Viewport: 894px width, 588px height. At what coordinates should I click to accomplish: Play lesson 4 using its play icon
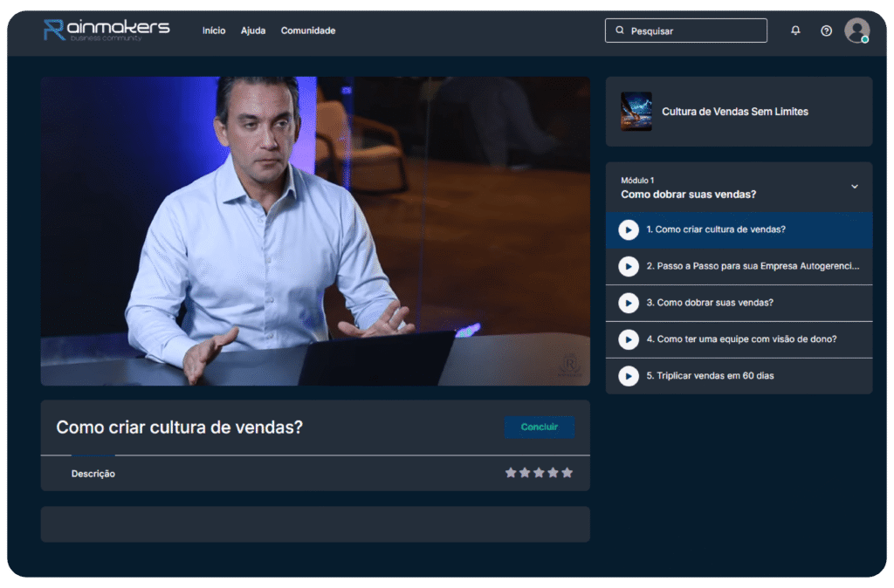click(x=629, y=339)
